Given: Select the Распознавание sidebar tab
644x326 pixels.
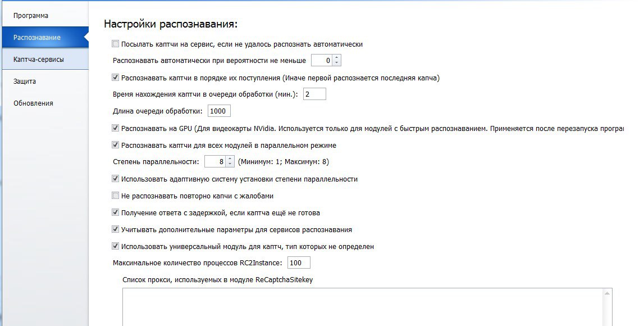Looking at the screenshot, I should (x=44, y=38).
